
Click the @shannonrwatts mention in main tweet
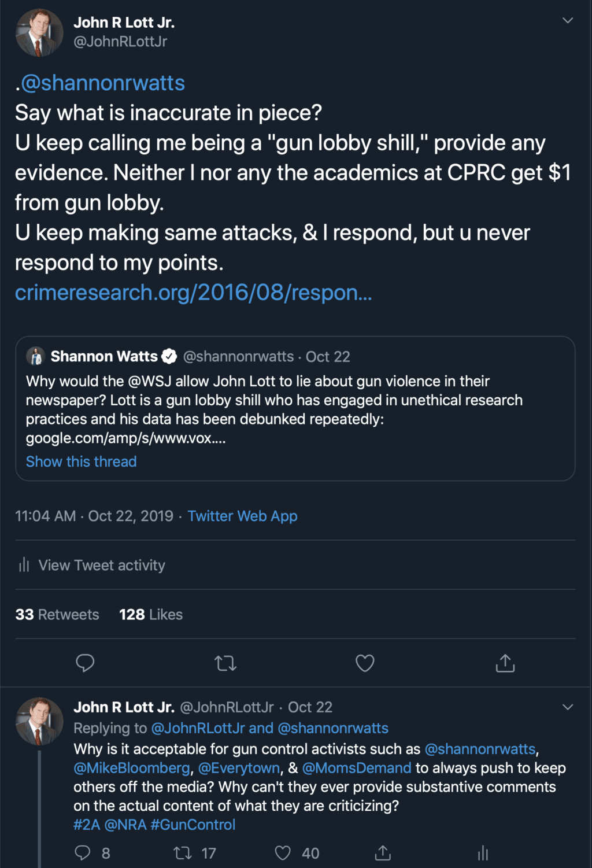pos(103,83)
